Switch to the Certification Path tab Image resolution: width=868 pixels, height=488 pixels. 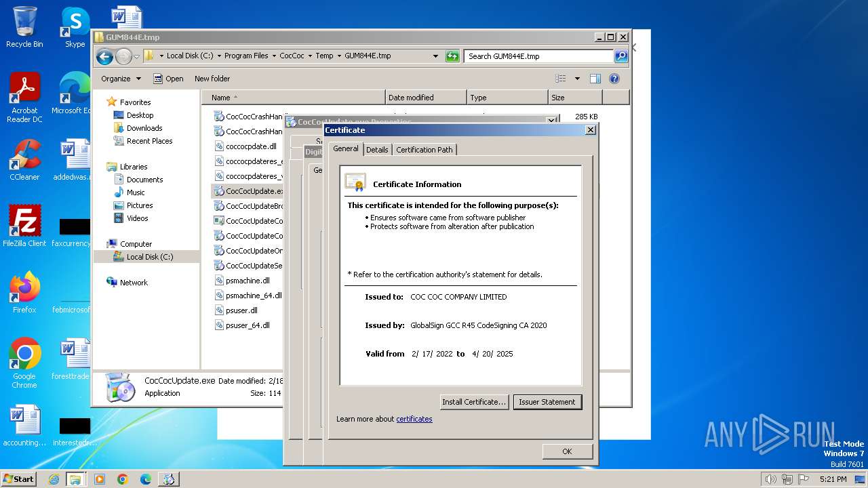pyautogui.click(x=425, y=150)
